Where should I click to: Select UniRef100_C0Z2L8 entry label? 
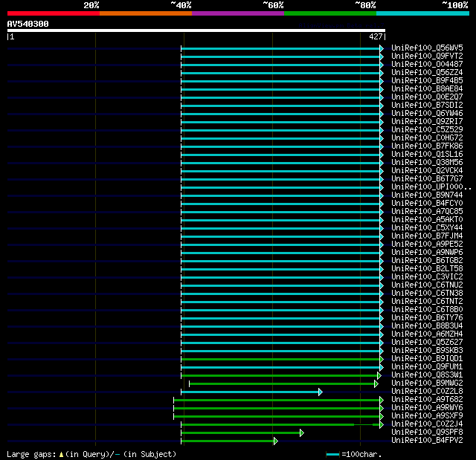[427, 392]
